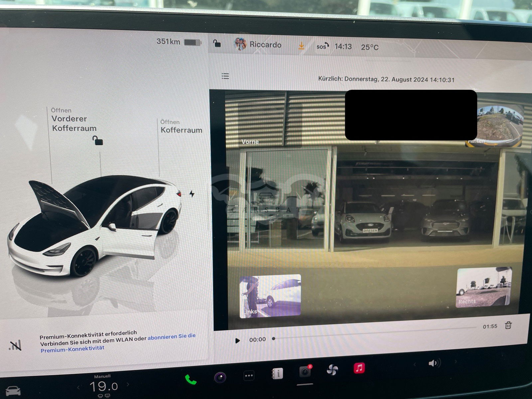Open the Dashcam app with red badge
This screenshot has height=399, width=532.
click(x=305, y=372)
